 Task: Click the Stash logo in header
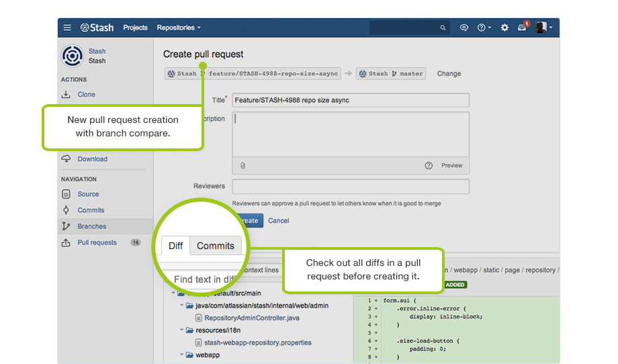(x=97, y=28)
